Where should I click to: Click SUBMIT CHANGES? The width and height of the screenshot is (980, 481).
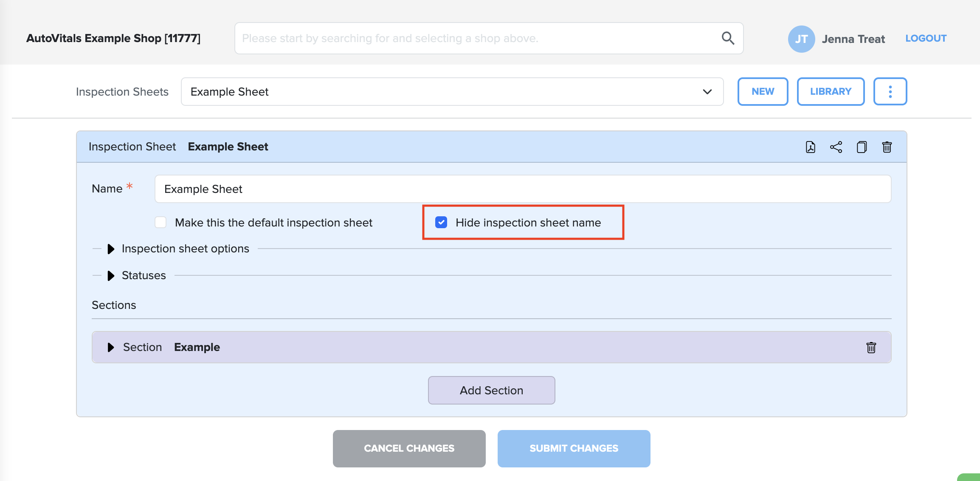tap(574, 448)
